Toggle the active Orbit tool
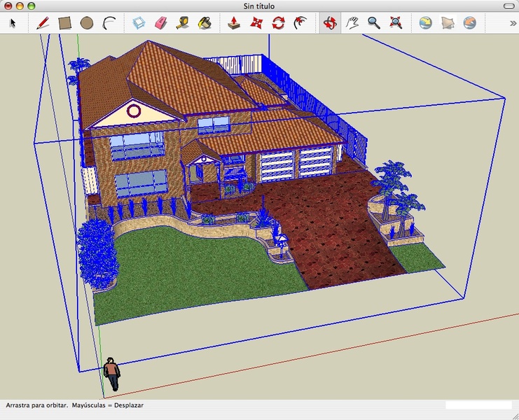This screenshot has width=519, height=420. pyautogui.click(x=331, y=23)
